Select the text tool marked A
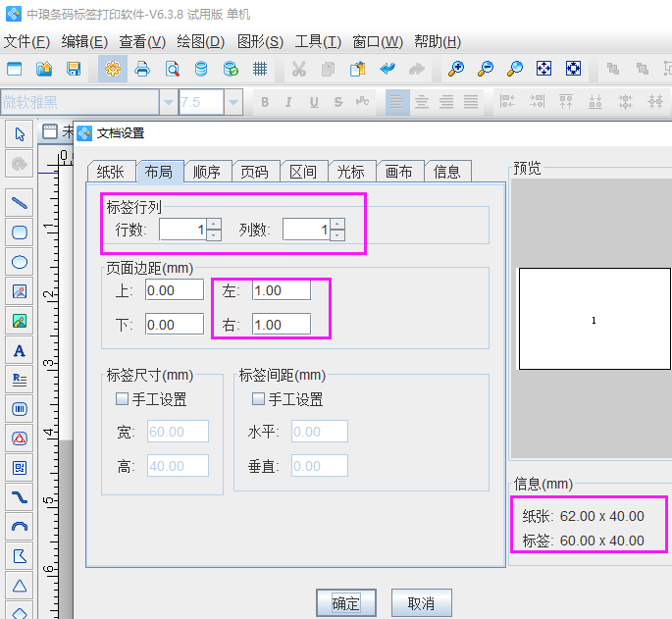The image size is (672, 619). (x=19, y=350)
